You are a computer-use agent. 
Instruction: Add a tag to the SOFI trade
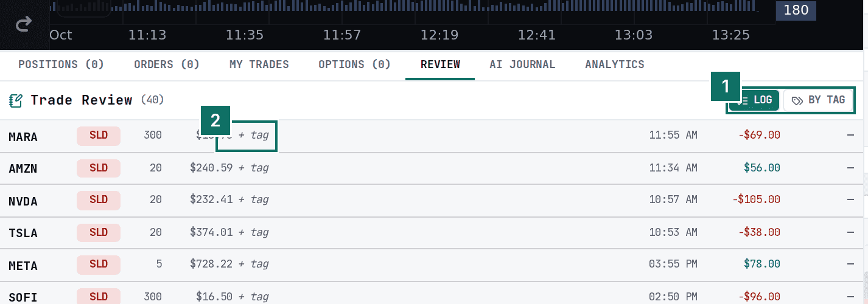click(253, 297)
